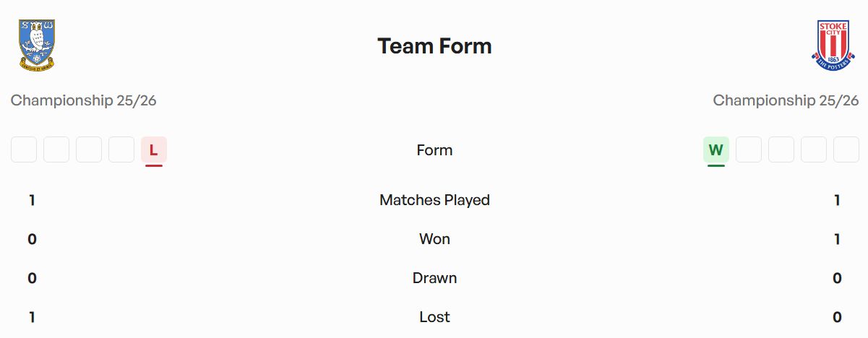
Task: Click Stoke City's Won value of 1
Action: click(837, 239)
